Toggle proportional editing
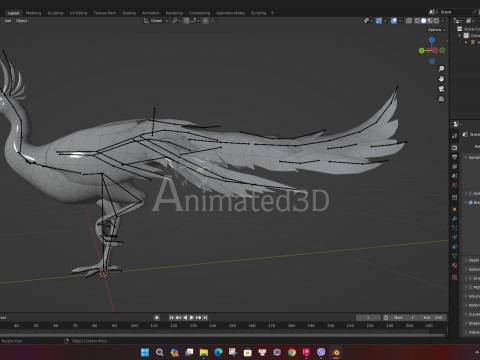480x360 pixels. [x=205, y=21]
